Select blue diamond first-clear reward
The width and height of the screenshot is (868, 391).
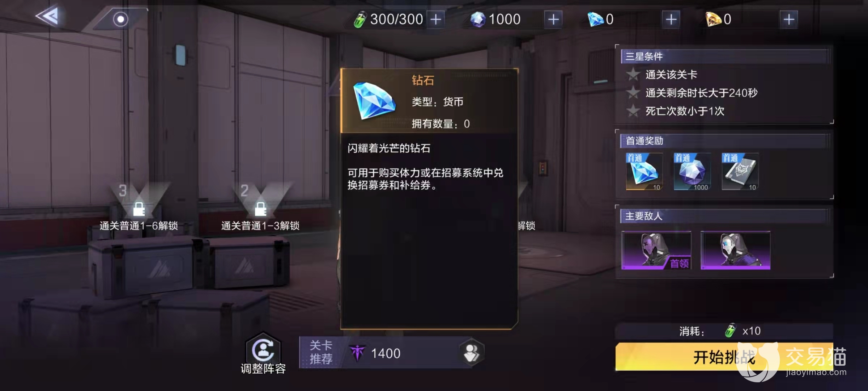[644, 172]
